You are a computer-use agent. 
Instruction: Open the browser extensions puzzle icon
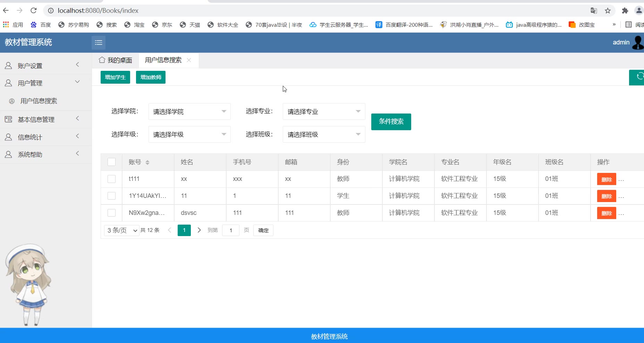625,11
